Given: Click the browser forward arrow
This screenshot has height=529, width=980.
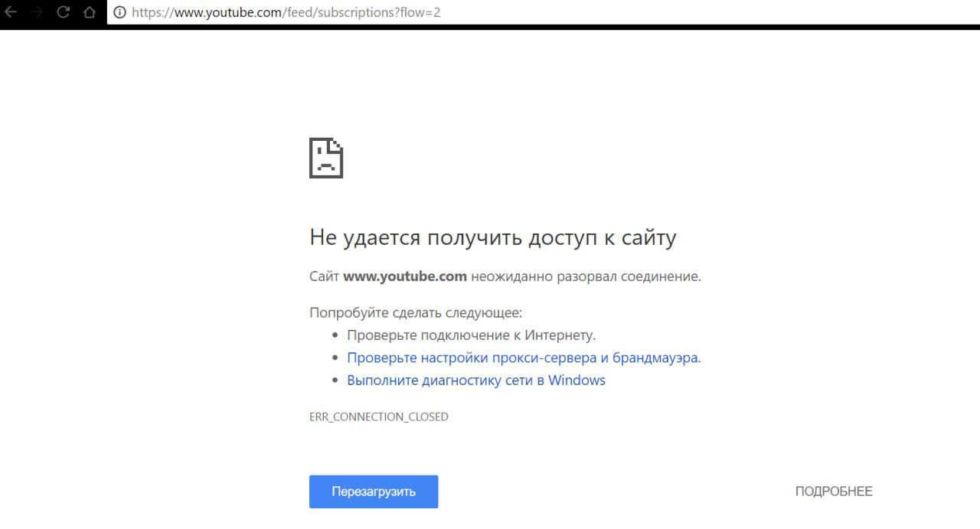Looking at the screenshot, I should pos(36,12).
